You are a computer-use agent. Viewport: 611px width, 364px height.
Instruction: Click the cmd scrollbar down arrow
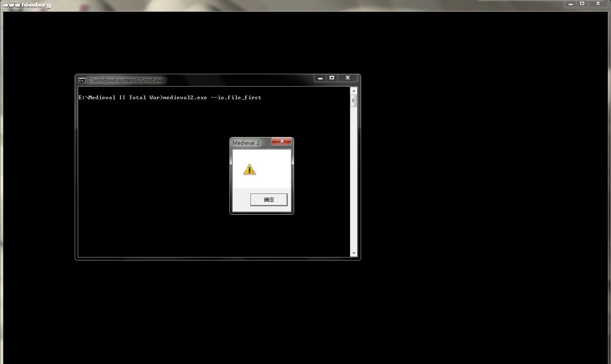click(353, 253)
